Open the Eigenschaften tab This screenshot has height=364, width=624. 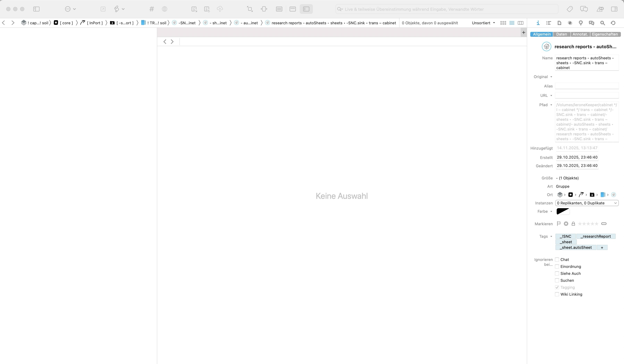point(605,34)
